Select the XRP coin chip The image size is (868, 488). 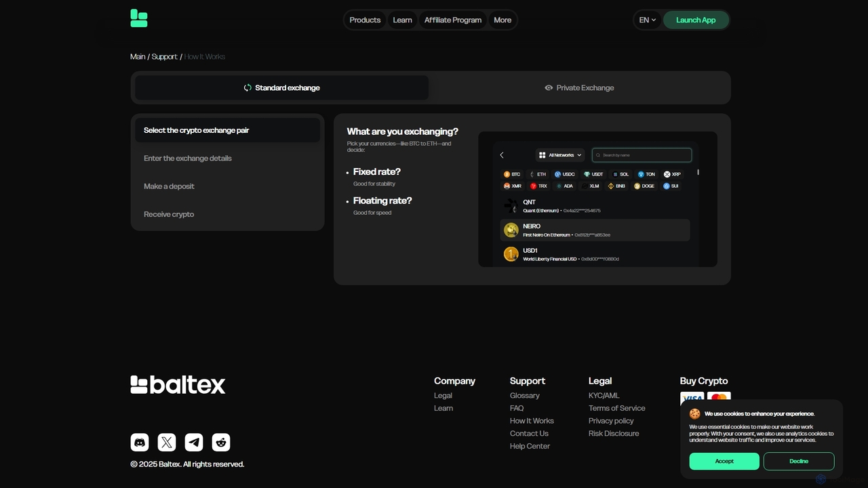coord(672,174)
